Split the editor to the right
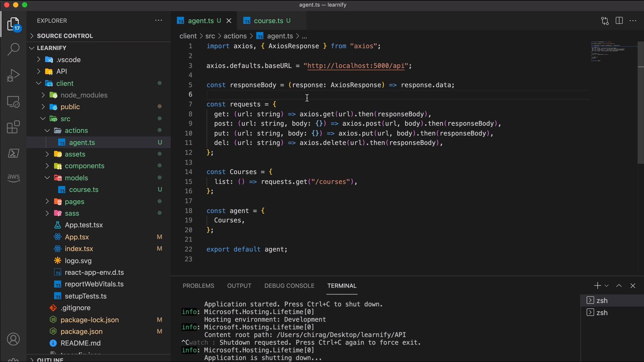 619,21
